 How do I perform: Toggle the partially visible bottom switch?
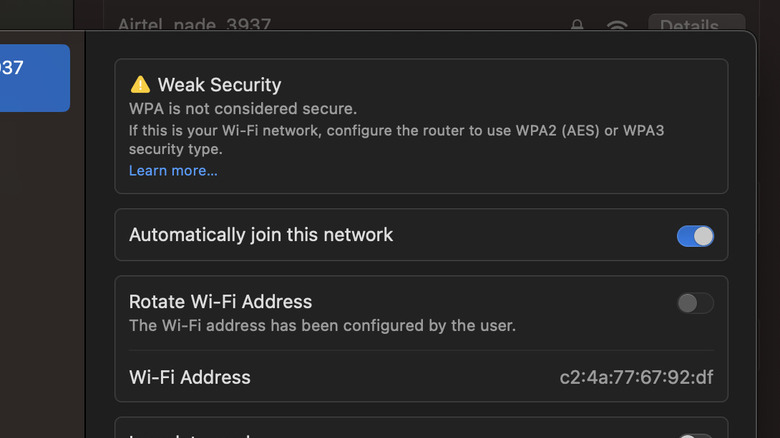(x=695, y=436)
